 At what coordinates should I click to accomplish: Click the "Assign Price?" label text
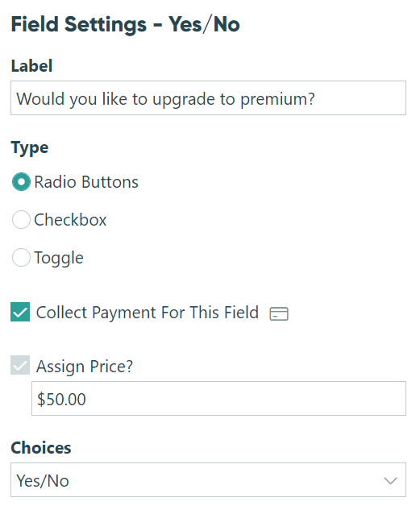pyautogui.click(x=85, y=367)
